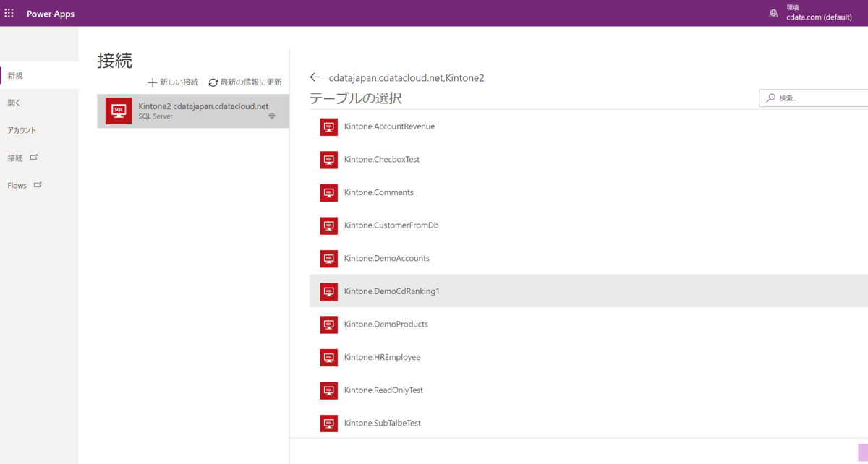Click the icon for Kintone.ReadOnlyTest table
Screen dimensions: 868x464
pyautogui.click(x=329, y=390)
